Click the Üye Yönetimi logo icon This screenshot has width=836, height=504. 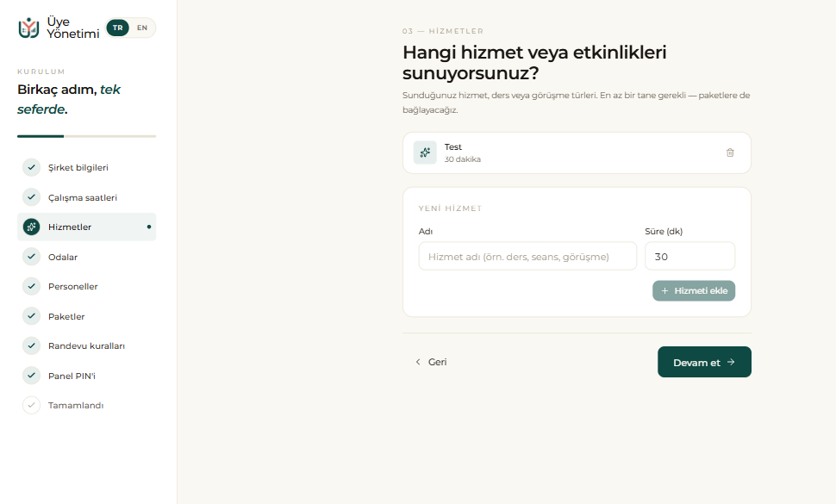(x=28, y=28)
